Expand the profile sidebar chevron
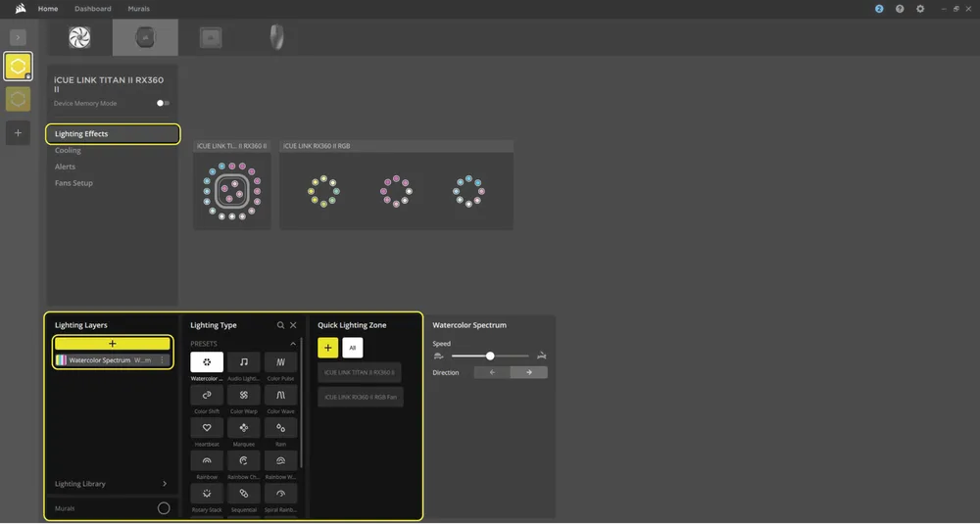This screenshot has width=980, height=524. [x=18, y=37]
